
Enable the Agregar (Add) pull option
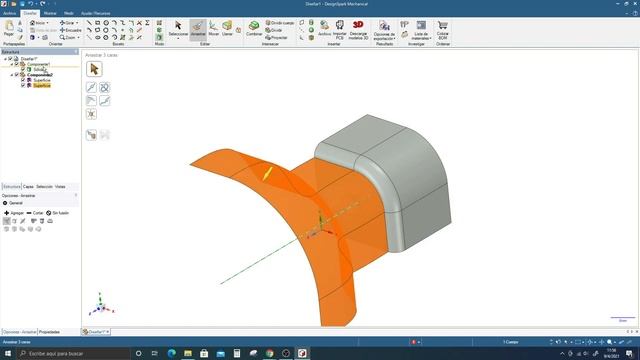[x=14, y=213]
